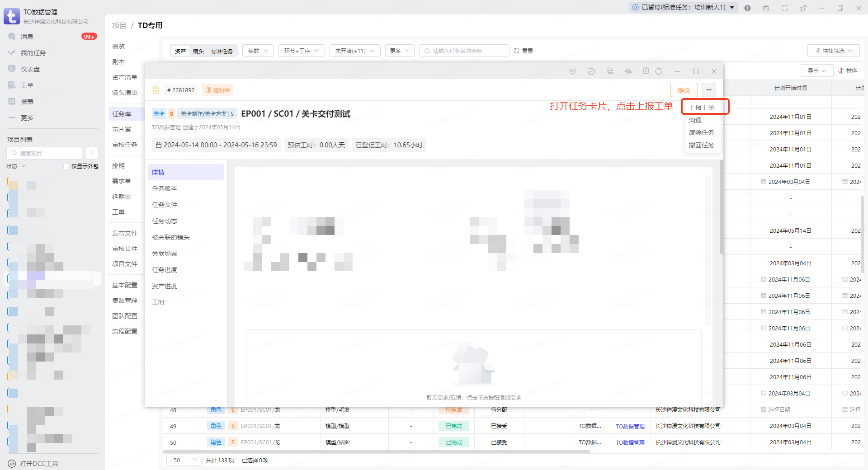Tick the 仅显示外包 checkbox

[x=66, y=166]
